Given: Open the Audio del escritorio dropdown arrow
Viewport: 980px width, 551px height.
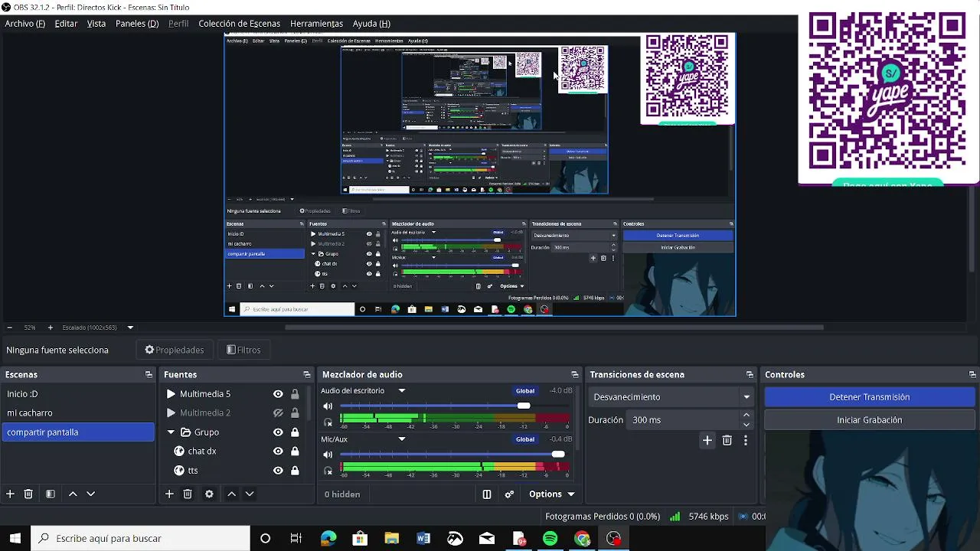Looking at the screenshot, I should 401,391.
